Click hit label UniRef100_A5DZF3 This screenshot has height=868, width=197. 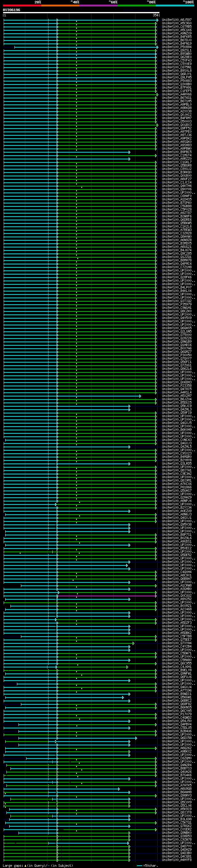[x=177, y=623]
